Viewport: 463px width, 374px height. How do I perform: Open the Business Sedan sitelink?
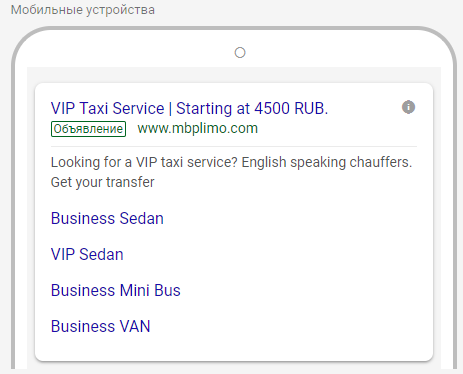(107, 219)
